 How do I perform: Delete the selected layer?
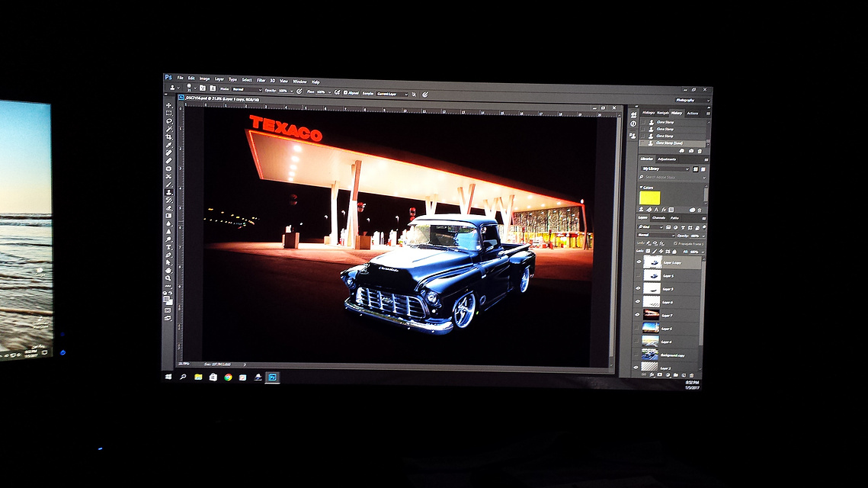(691, 376)
